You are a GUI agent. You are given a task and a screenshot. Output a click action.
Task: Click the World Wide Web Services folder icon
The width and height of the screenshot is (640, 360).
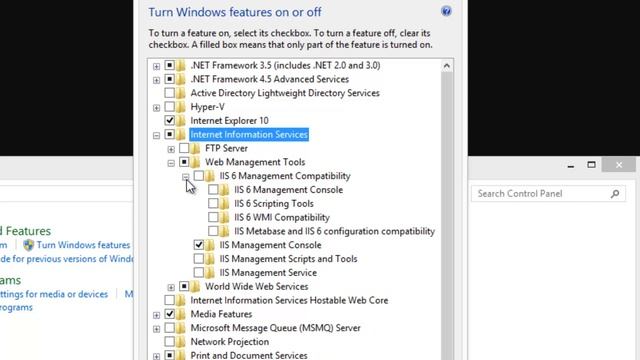click(x=196, y=287)
